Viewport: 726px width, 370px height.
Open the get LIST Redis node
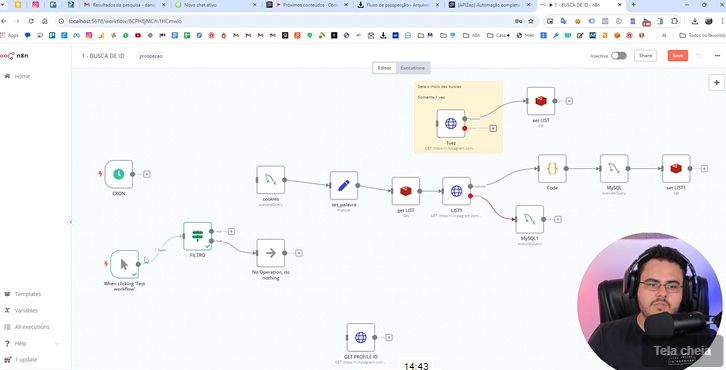point(406,191)
